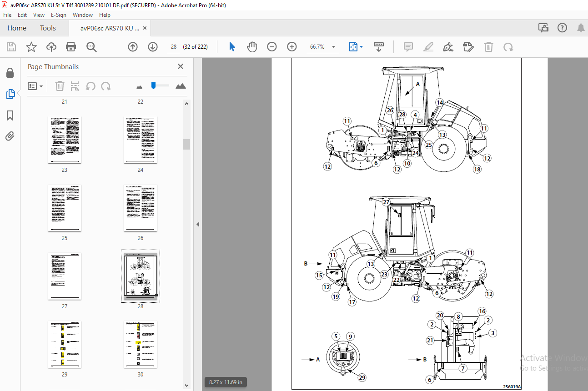Open the sign document pen tool

pos(448,47)
